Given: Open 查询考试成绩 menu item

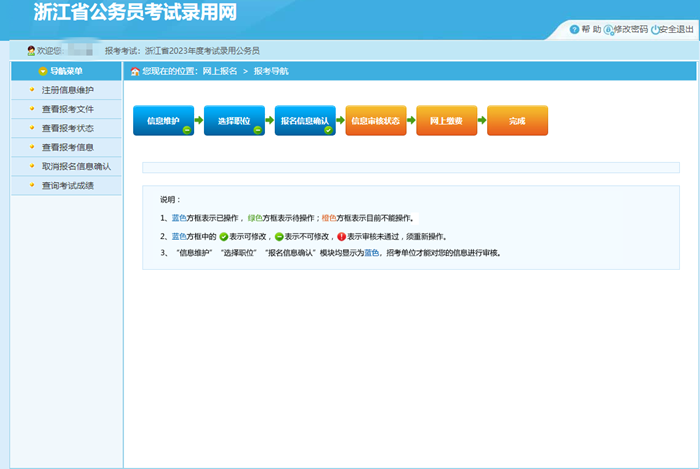Looking at the screenshot, I should [x=67, y=185].
